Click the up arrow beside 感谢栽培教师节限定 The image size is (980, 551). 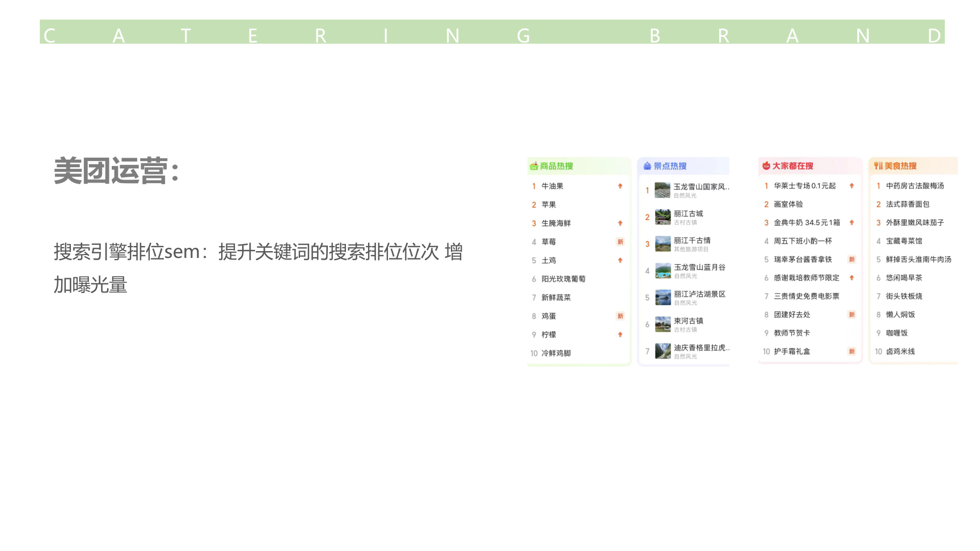click(852, 278)
